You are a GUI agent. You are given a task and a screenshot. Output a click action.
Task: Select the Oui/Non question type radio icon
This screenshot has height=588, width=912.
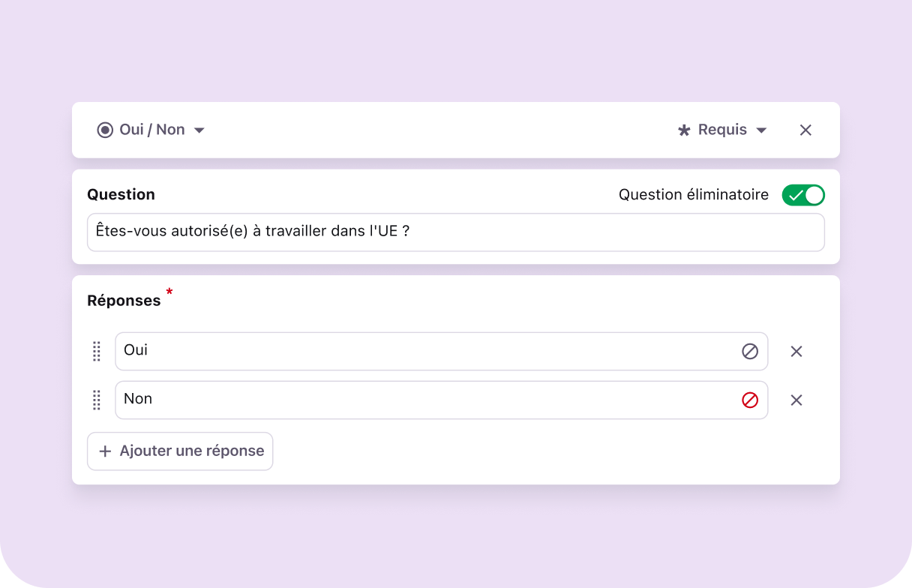(x=105, y=129)
